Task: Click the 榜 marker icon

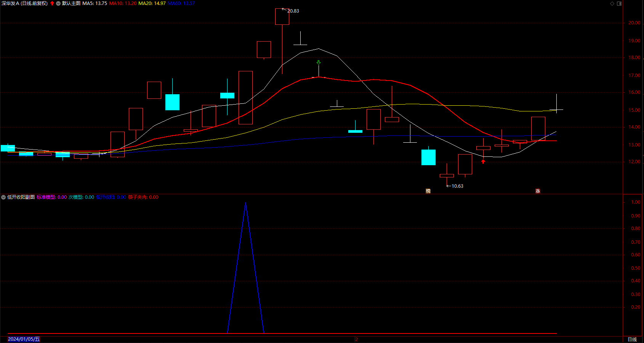Action: (x=428, y=191)
